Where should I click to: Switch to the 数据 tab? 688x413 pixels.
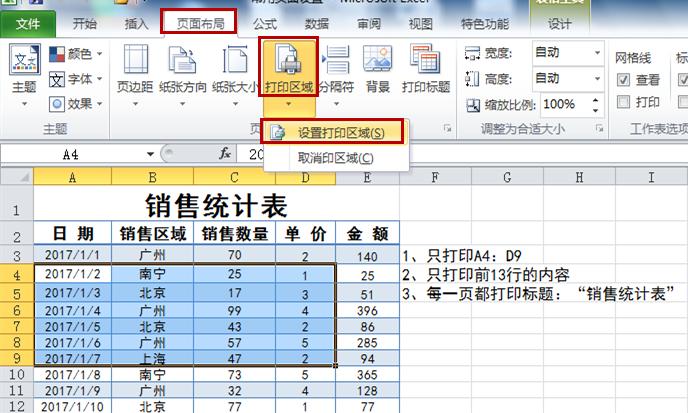point(316,24)
